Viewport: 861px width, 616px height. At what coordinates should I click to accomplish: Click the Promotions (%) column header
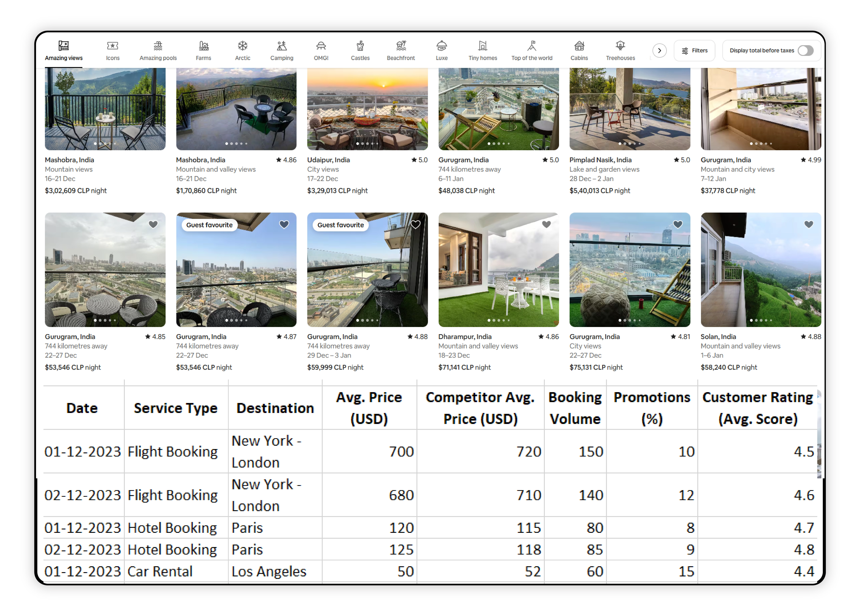(x=652, y=408)
